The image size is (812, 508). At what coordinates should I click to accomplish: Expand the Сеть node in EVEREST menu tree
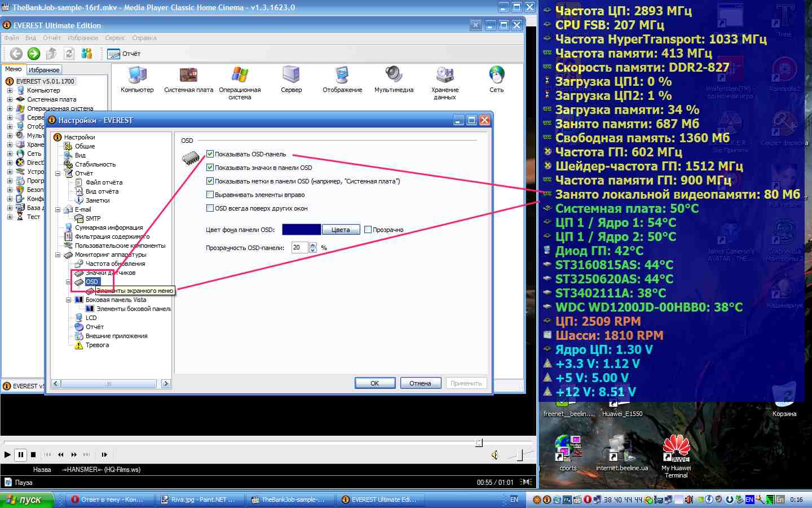pyautogui.click(x=10, y=154)
